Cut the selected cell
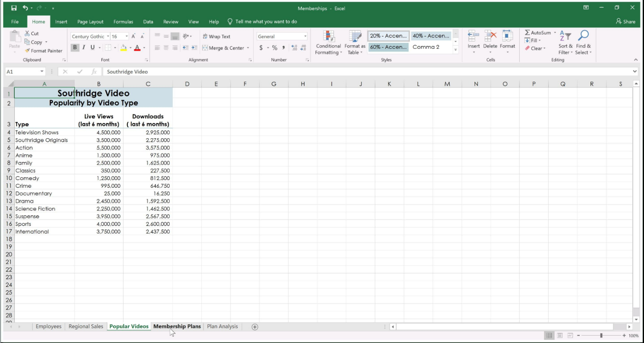Viewport: 644px width, 343px height. click(32, 33)
